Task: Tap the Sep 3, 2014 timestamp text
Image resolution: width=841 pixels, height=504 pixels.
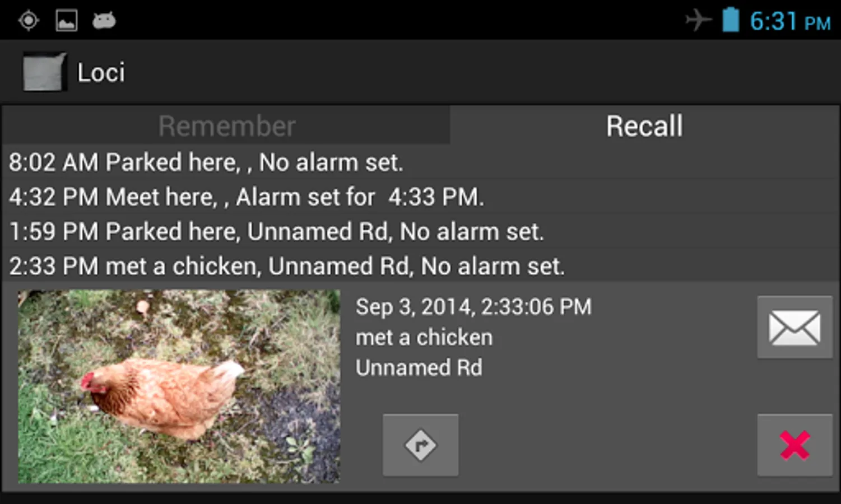Action: 473,307
